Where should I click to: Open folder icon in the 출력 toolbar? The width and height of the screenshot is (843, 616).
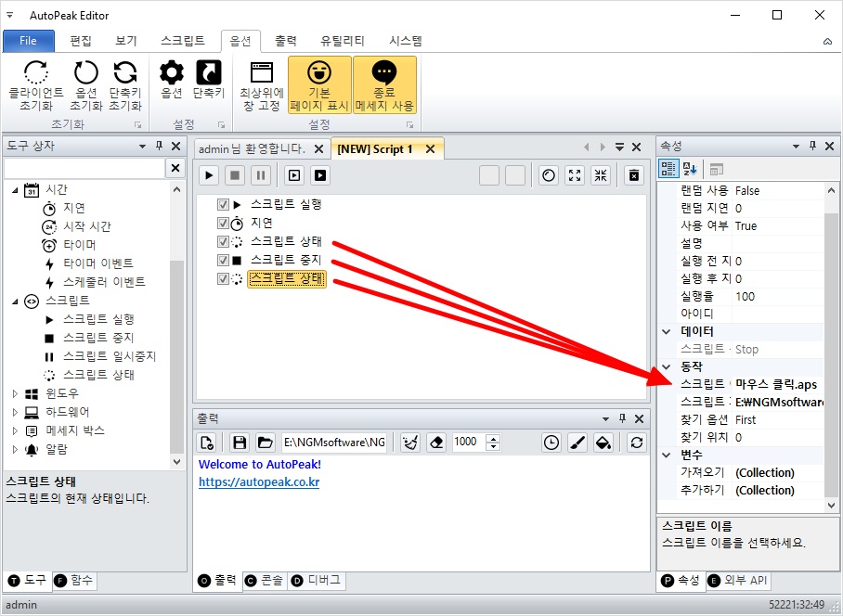pos(265,443)
